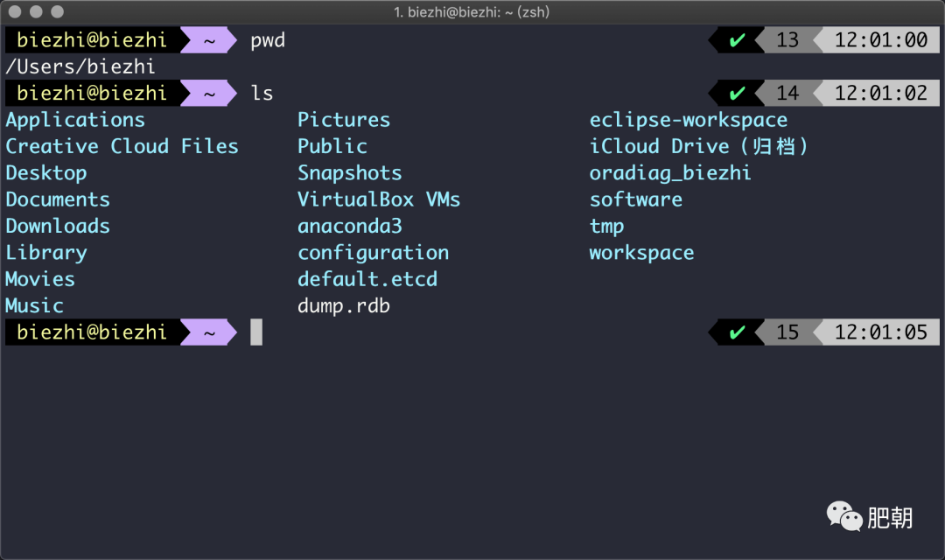Click the anaconda3 directory name
This screenshot has width=945, height=560.
point(349,226)
